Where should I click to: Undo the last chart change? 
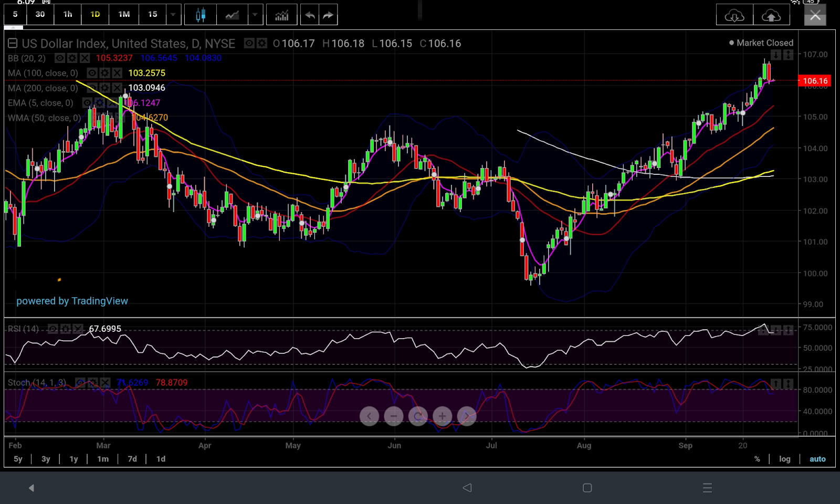pos(310,15)
